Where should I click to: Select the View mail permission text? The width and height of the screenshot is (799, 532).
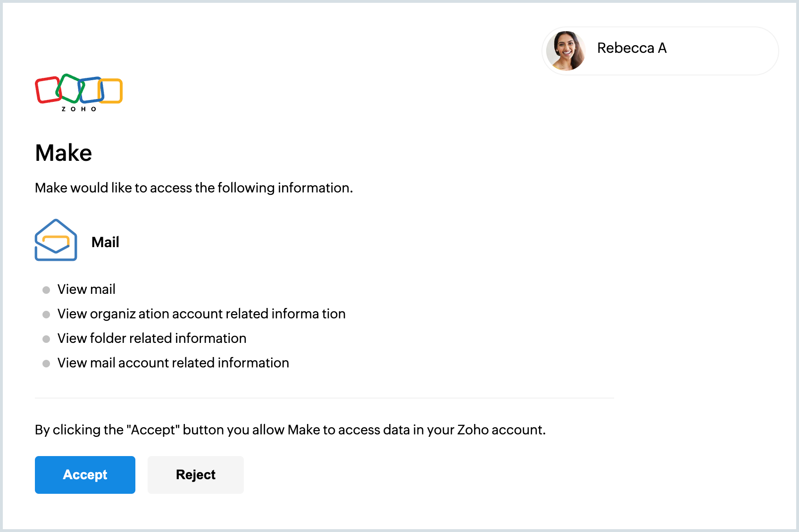point(86,289)
